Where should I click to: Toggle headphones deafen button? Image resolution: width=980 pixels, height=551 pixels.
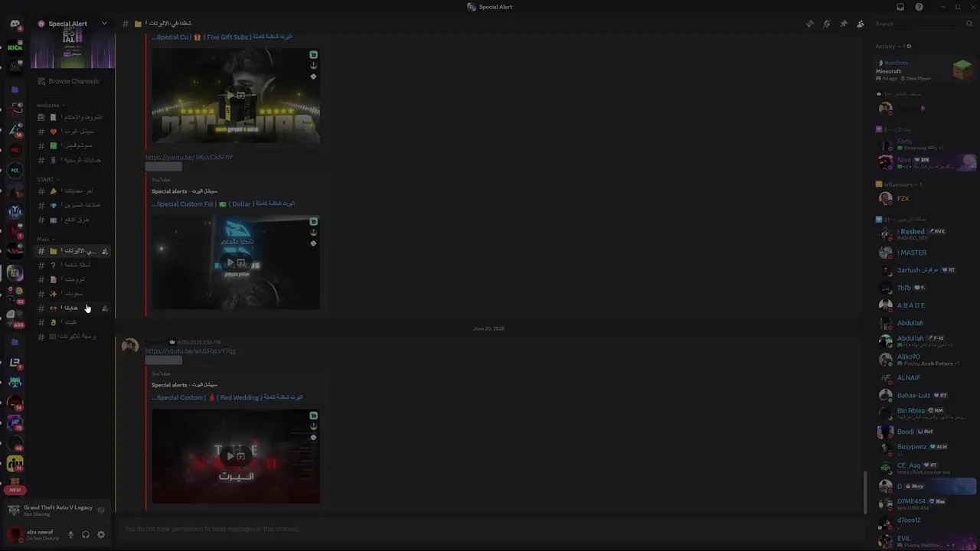pos(86,535)
